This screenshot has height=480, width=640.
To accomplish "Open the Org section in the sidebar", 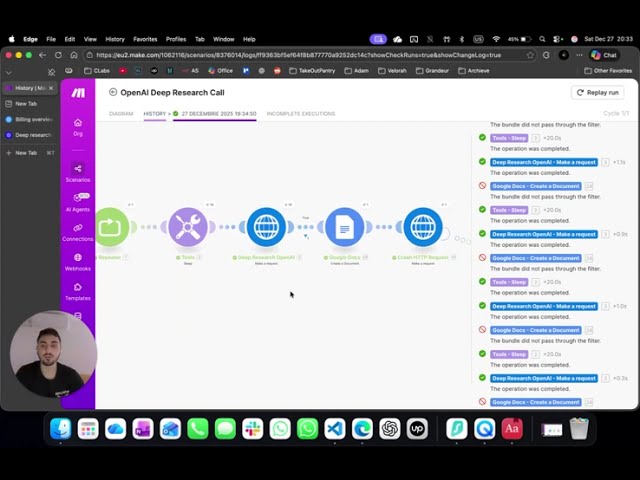I will (x=78, y=127).
